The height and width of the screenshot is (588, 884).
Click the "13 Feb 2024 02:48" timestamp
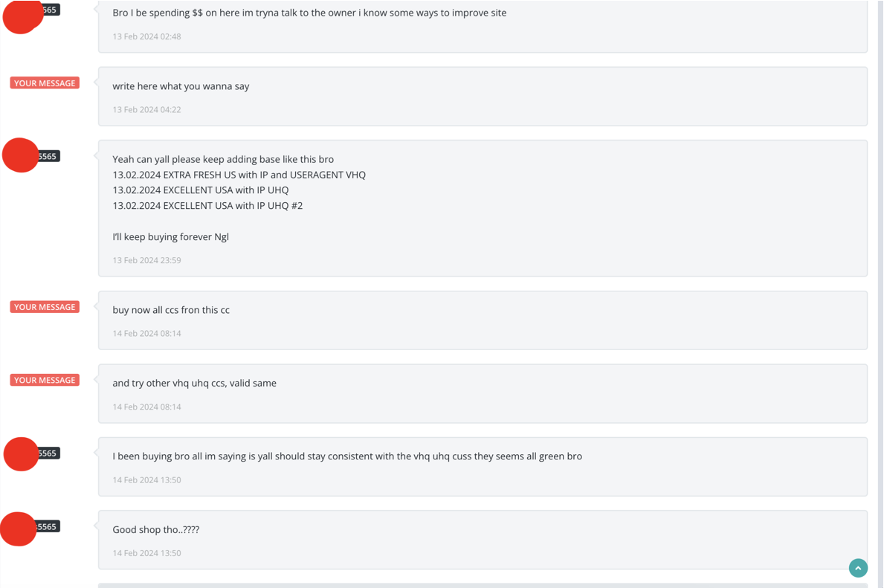[146, 36]
